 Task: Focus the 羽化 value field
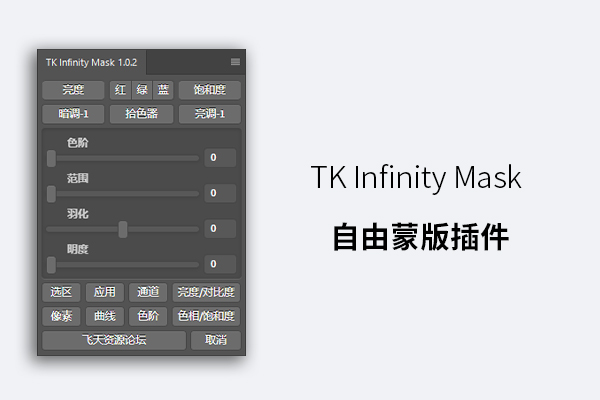(220, 229)
